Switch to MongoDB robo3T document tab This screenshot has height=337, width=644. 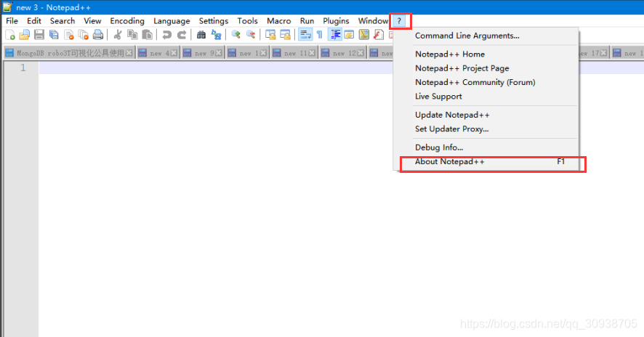(69, 53)
